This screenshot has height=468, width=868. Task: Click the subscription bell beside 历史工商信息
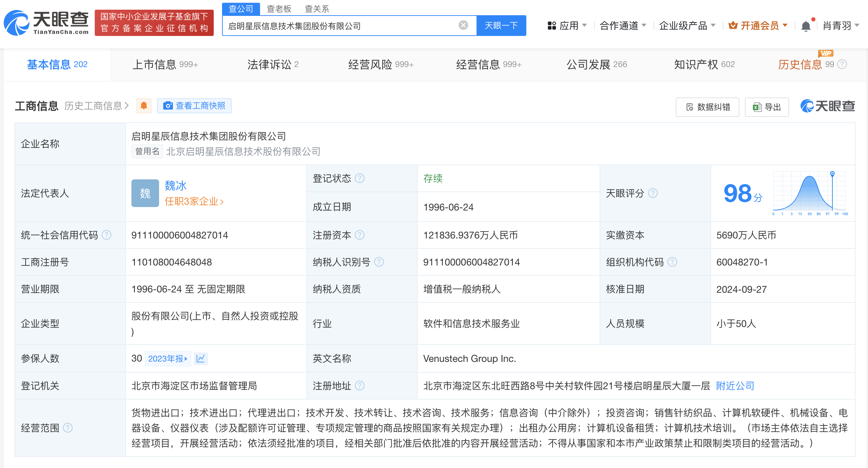[x=144, y=106]
